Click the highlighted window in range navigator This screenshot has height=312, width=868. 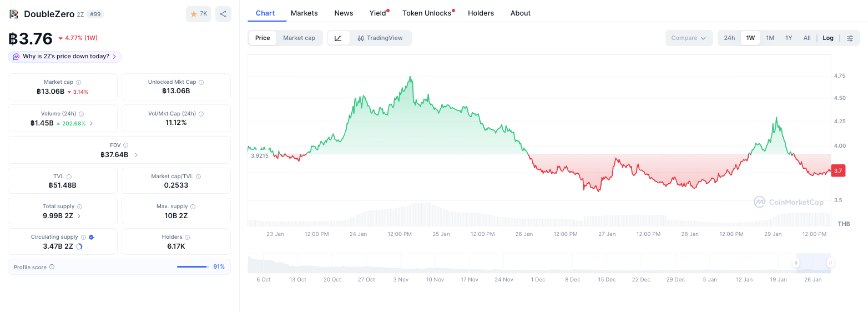[x=813, y=263]
